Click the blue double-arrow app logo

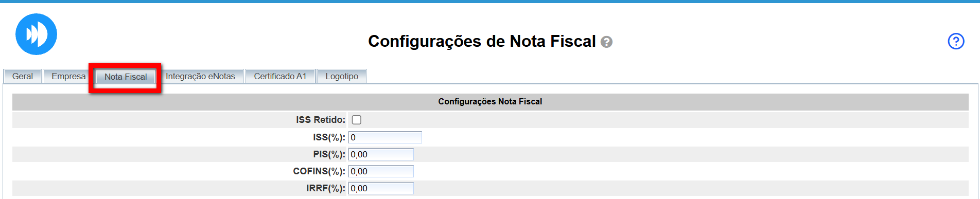click(x=36, y=34)
